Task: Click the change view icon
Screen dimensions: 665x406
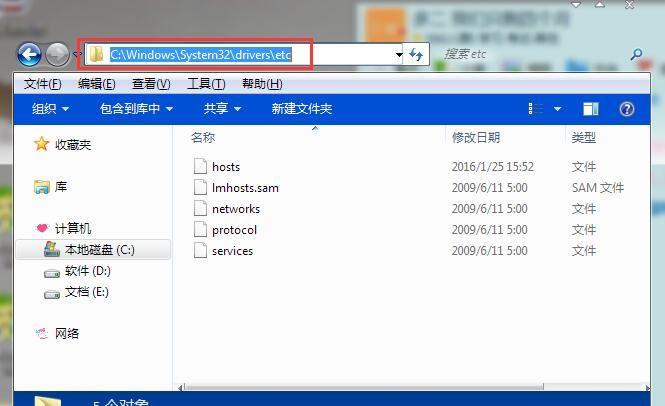Action: [x=536, y=109]
